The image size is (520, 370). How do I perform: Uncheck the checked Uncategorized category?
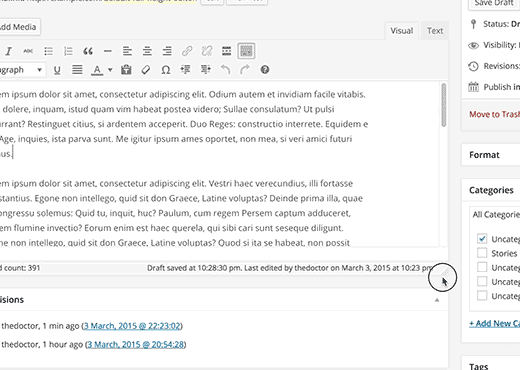point(482,239)
